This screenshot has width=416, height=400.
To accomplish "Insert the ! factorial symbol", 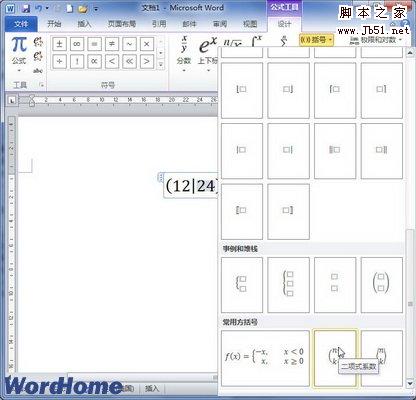I will click(77, 61).
